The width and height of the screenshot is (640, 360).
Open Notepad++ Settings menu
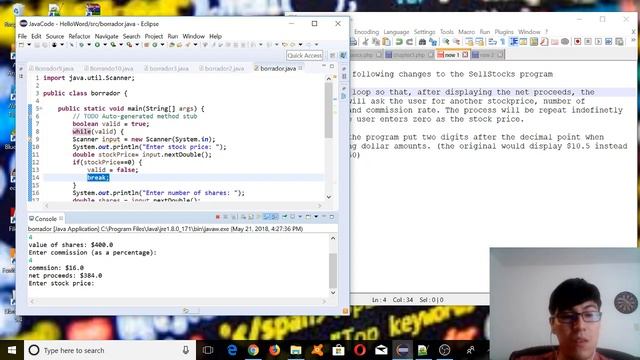(x=424, y=32)
